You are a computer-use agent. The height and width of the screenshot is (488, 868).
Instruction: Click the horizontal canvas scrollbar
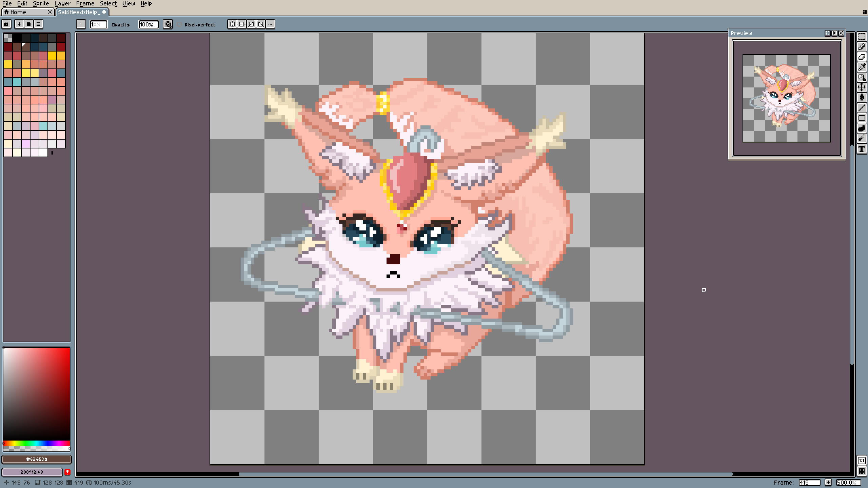click(x=486, y=474)
